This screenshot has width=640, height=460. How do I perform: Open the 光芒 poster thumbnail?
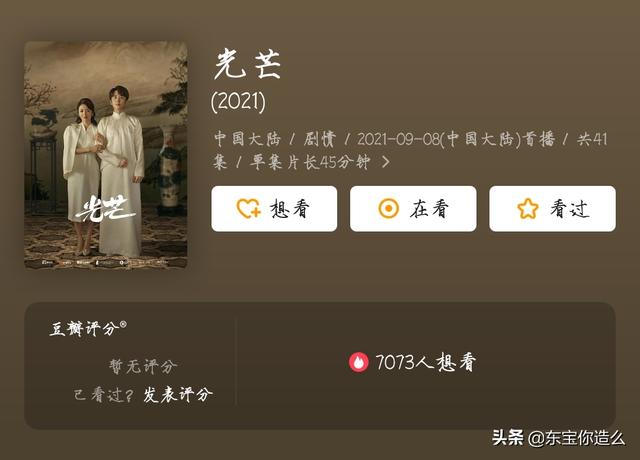[106, 155]
